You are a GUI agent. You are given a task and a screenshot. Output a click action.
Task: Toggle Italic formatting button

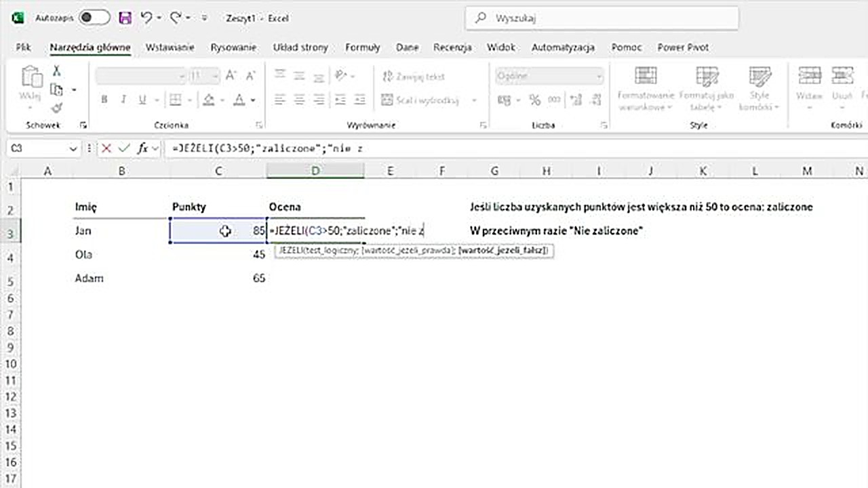pyautogui.click(x=123, y=100)
